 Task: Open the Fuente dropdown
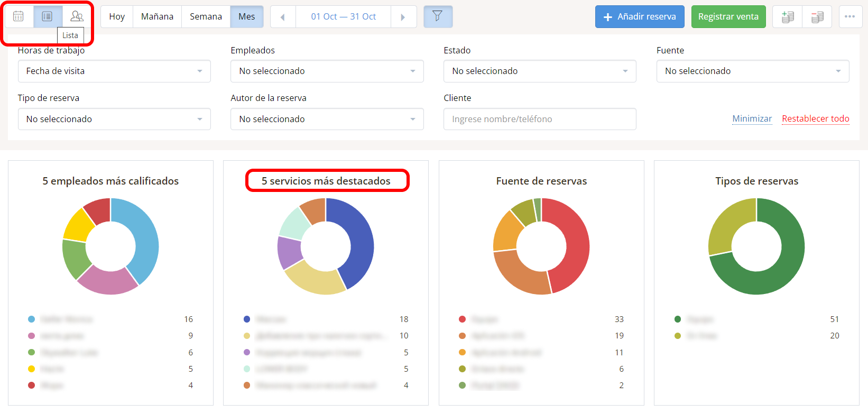coord(753,71)
